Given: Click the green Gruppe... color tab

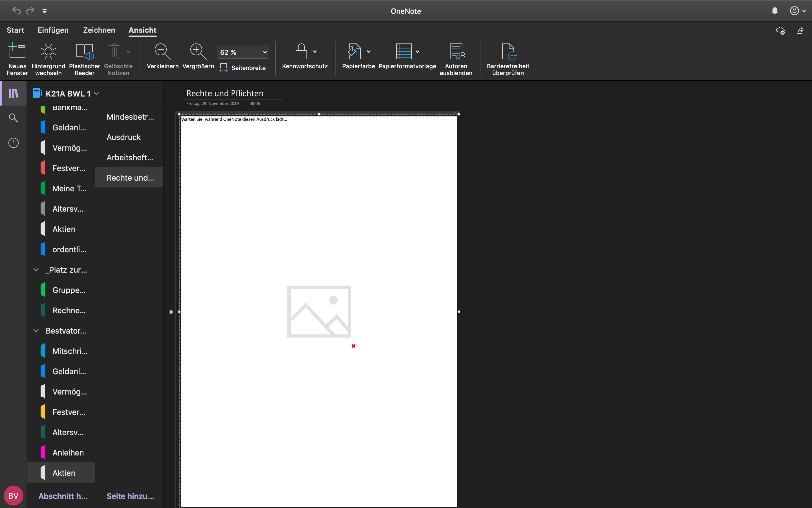Looking at the screenshot, I should (x=43, y=290).
